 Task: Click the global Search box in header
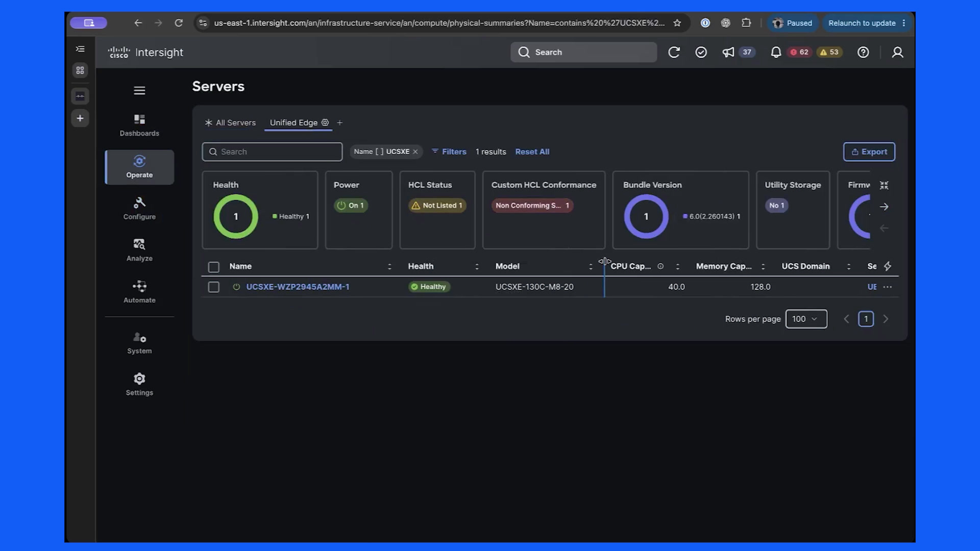(583, 52)
